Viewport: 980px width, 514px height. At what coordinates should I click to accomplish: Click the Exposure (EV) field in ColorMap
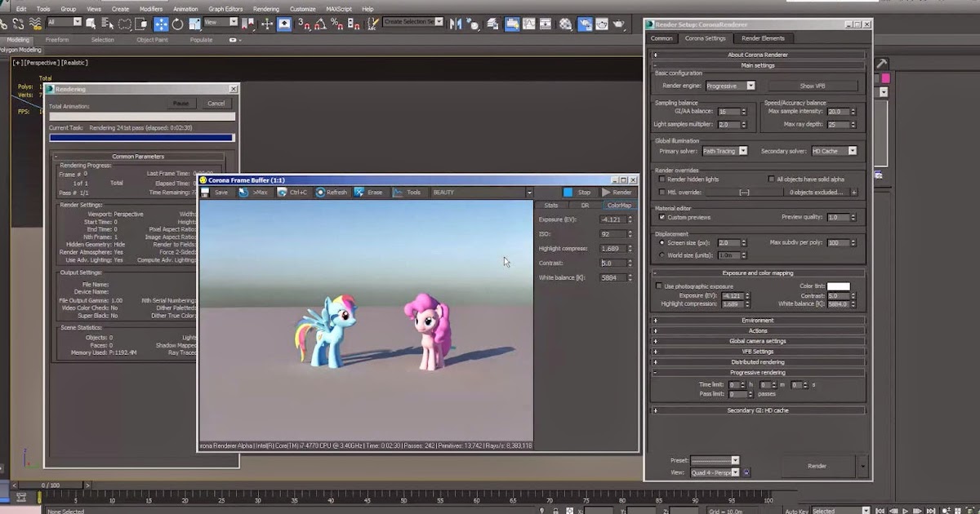[612, 219]
